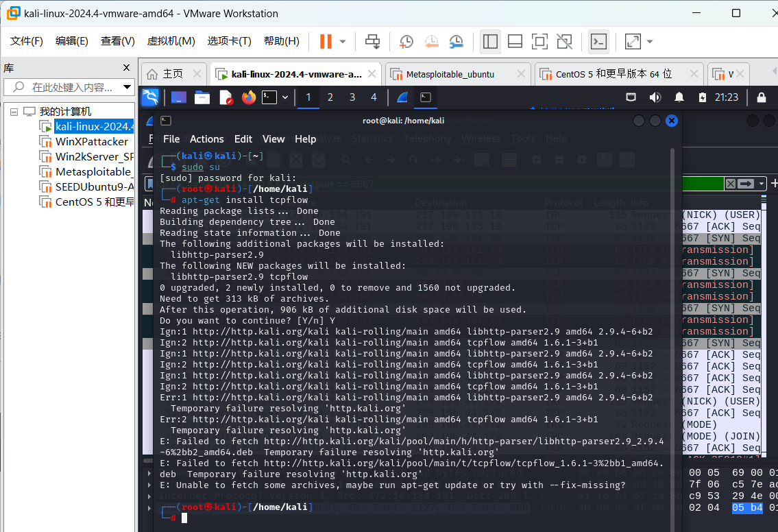Select kali-linux-2024.4 in the library tree
The image size is (778, 532).
(94, 127)
